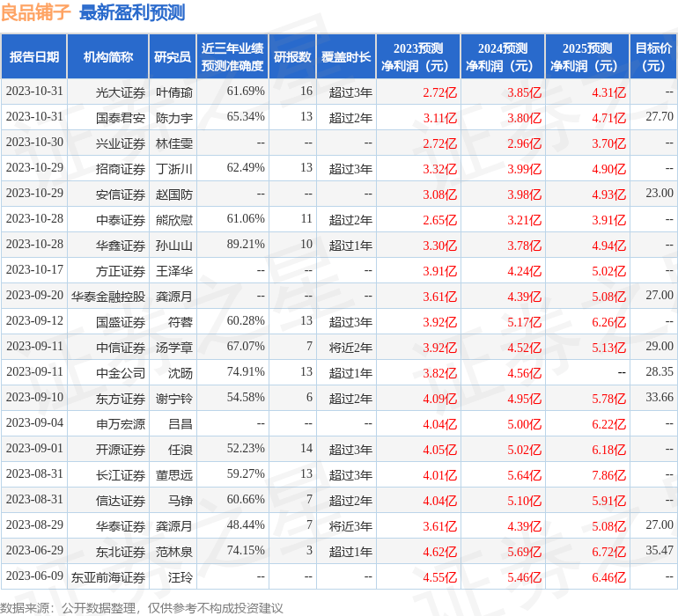Click target price 29.00
This screenshot has width=678, height=616.
pos(660,346)
